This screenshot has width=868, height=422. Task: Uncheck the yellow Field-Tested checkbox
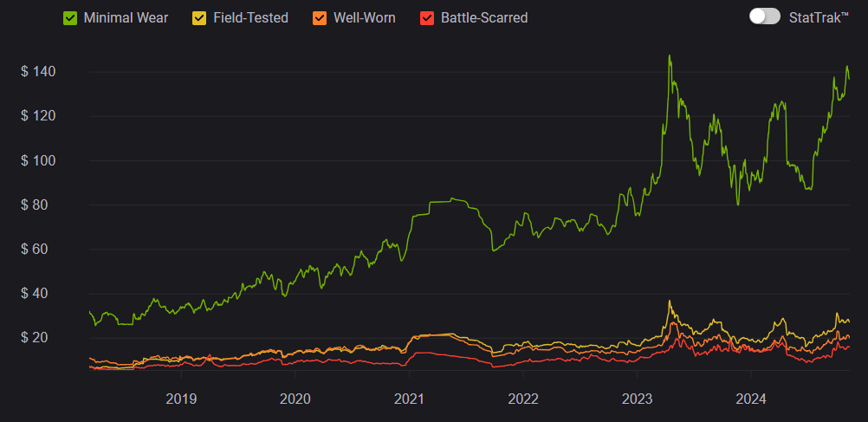[198, 17]
